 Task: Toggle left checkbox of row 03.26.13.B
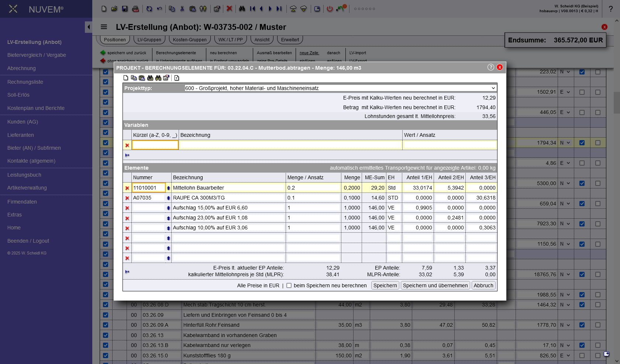coord(106,345)
